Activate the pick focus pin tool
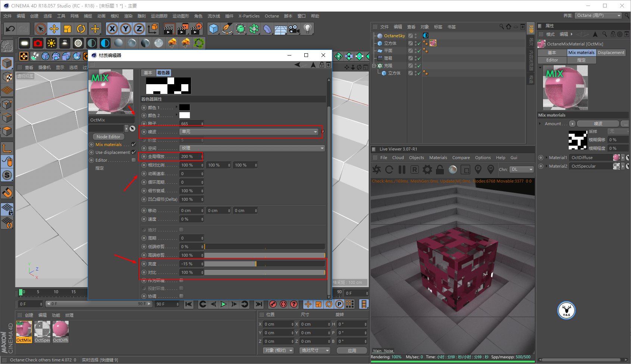The image size is (631, 364). click(x=478, y=170)
